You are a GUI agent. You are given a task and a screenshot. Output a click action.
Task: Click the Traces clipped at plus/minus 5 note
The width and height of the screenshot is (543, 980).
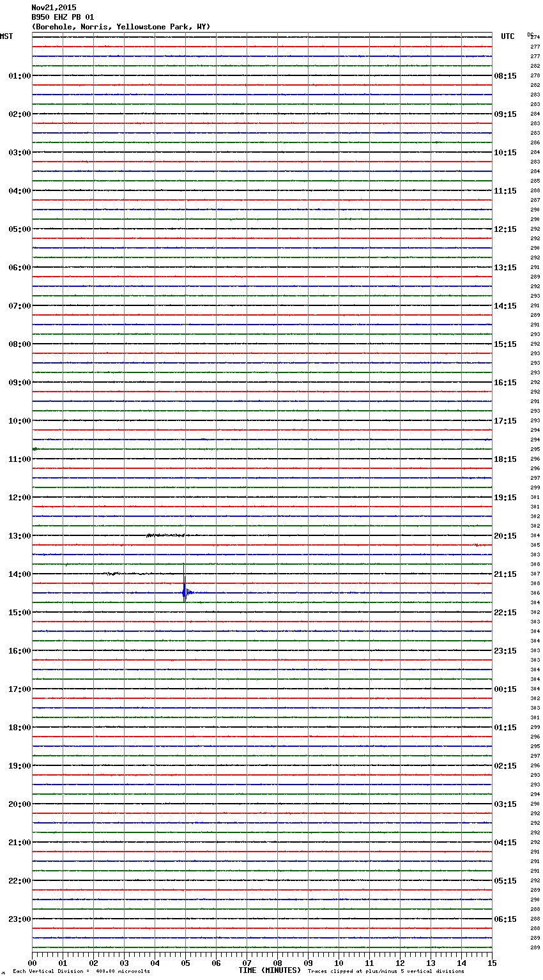[386, 972]
